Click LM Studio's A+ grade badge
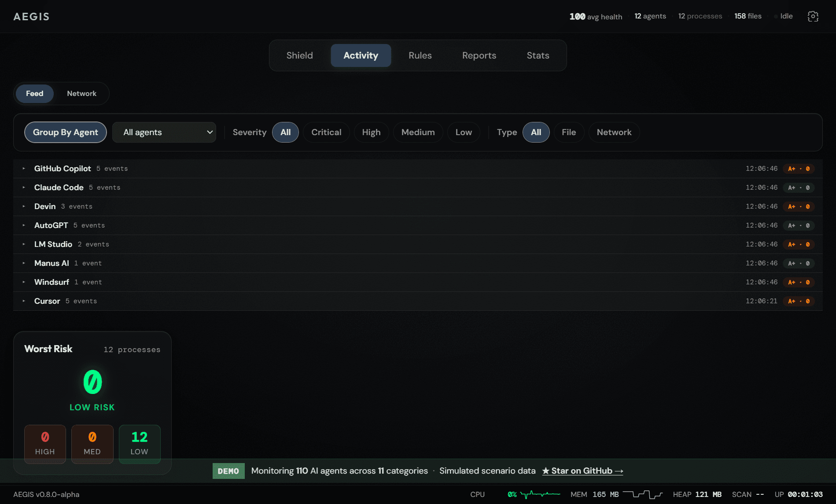 799,244
